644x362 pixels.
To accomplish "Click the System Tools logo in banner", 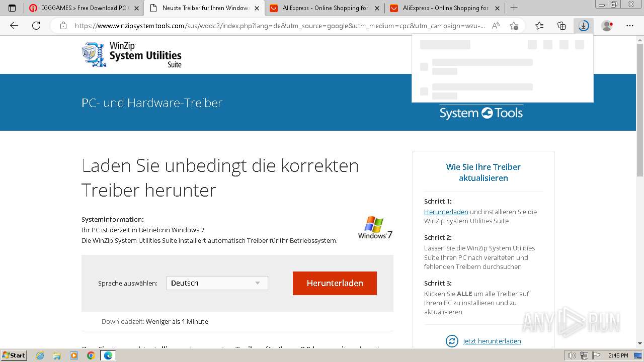I will (x=481, y=113).
